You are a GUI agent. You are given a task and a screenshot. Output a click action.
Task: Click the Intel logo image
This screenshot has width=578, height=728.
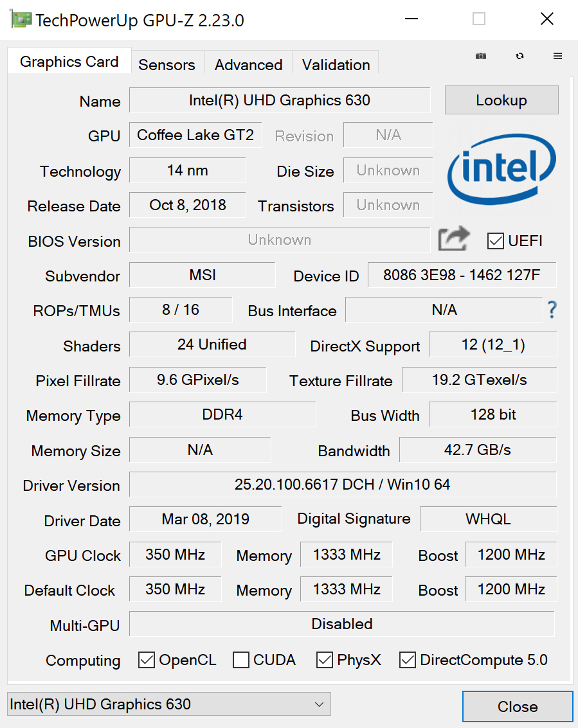tap(501, 170)
